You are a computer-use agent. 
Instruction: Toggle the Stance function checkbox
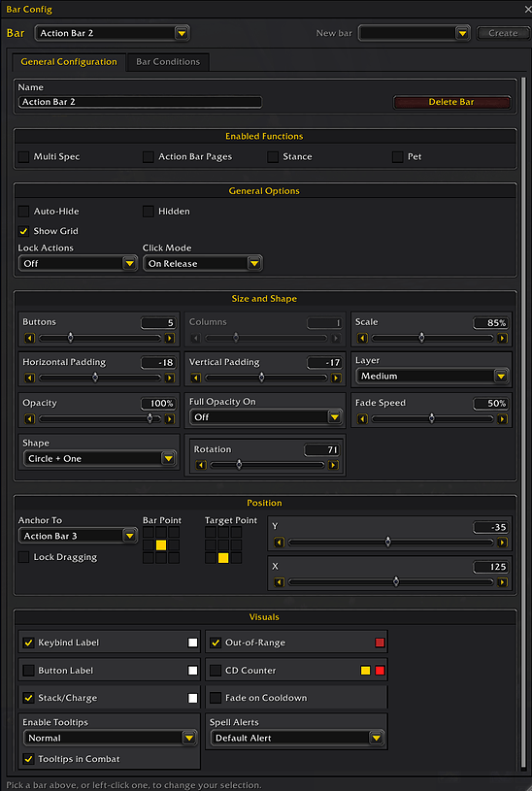pyautogui.click(x=273, y=157)
